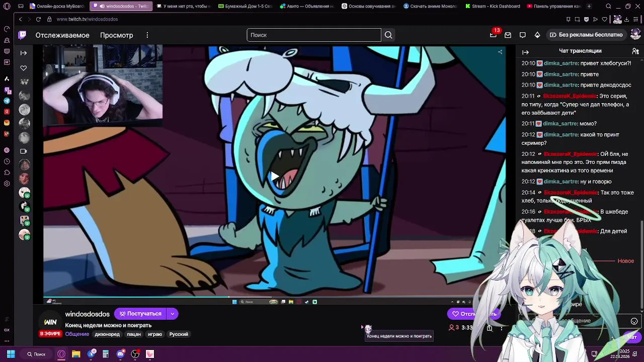
Task: Open File Explorer from the taskbar
Action: pos(76,354)
